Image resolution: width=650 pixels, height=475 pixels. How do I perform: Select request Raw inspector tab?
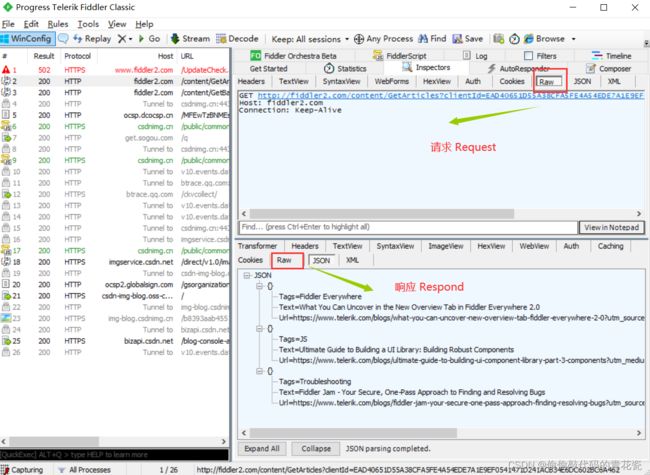tap(549, 82)
